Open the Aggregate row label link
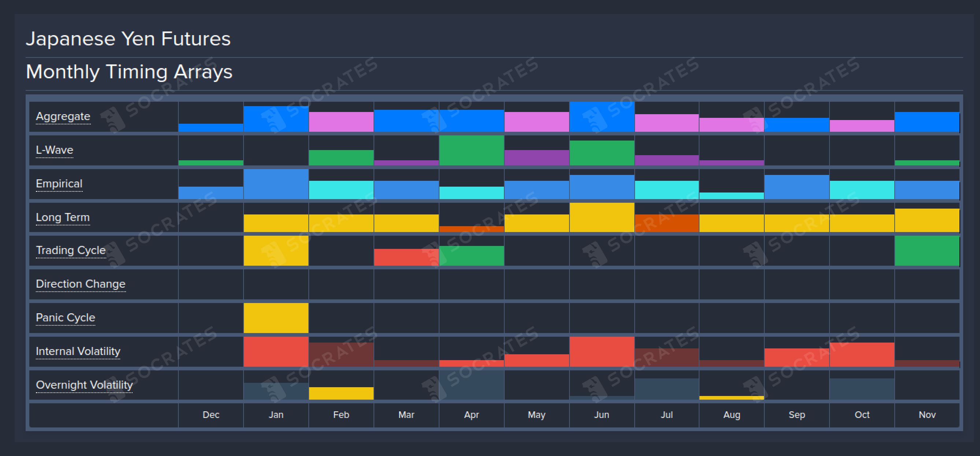The width and height of the screenshot is (980, 456). click(x=63, y=116)
